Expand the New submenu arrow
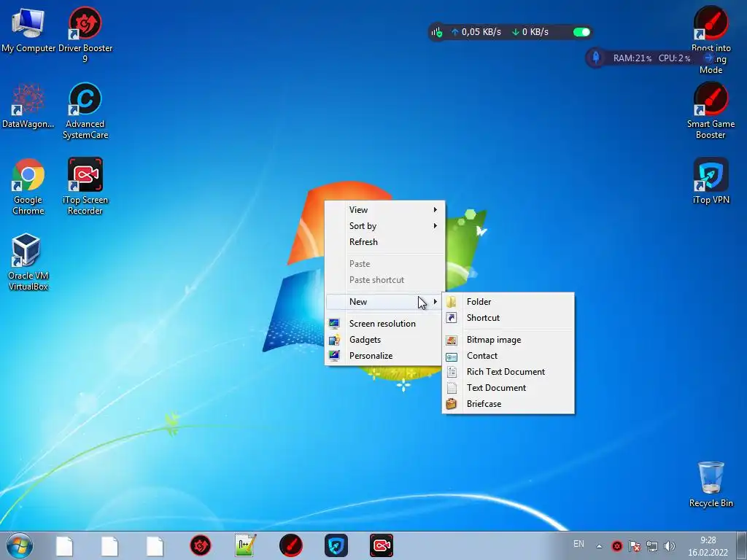The image size is (747, 560). click(x=435, y=301)
